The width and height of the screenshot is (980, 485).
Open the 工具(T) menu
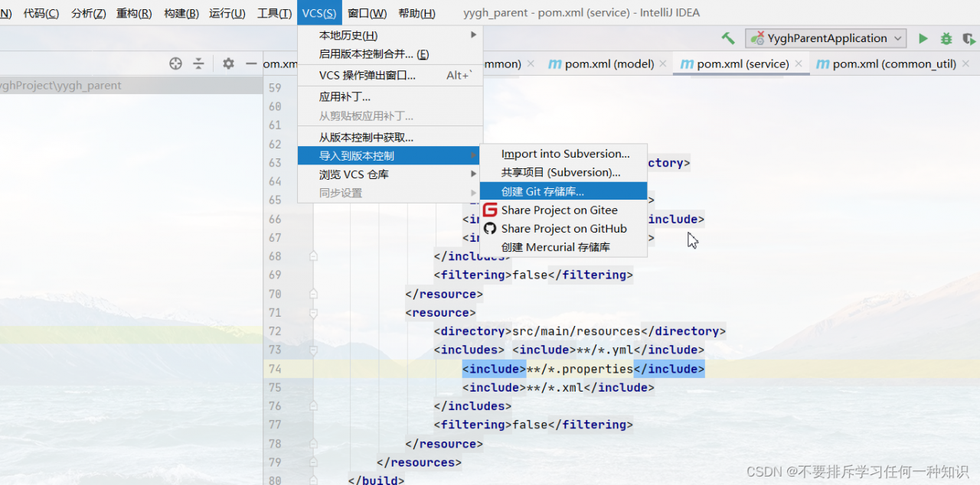click(x=274, y=13)
